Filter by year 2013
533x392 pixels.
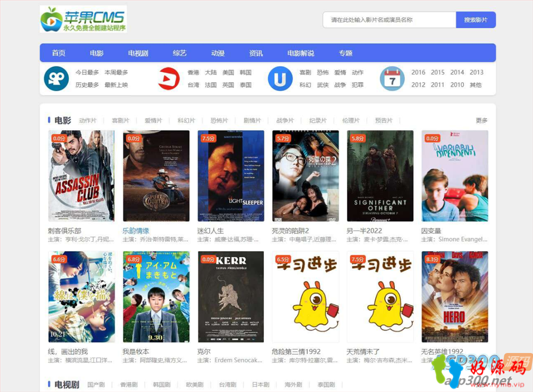tap(477, 72)
